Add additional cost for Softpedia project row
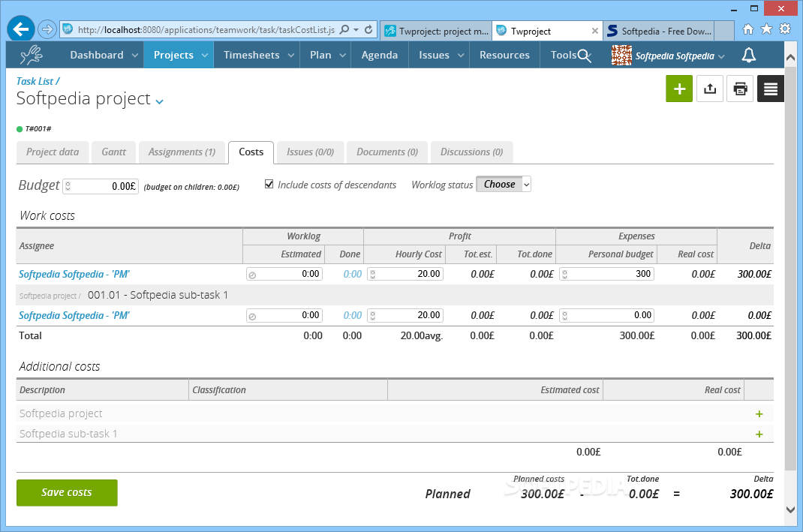 click(759, 413)
